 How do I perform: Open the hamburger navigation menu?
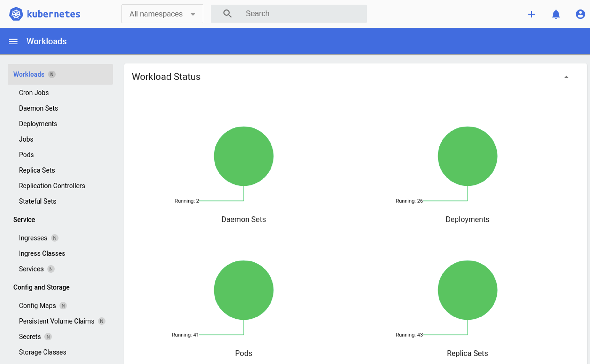click(x=13, y=41)
